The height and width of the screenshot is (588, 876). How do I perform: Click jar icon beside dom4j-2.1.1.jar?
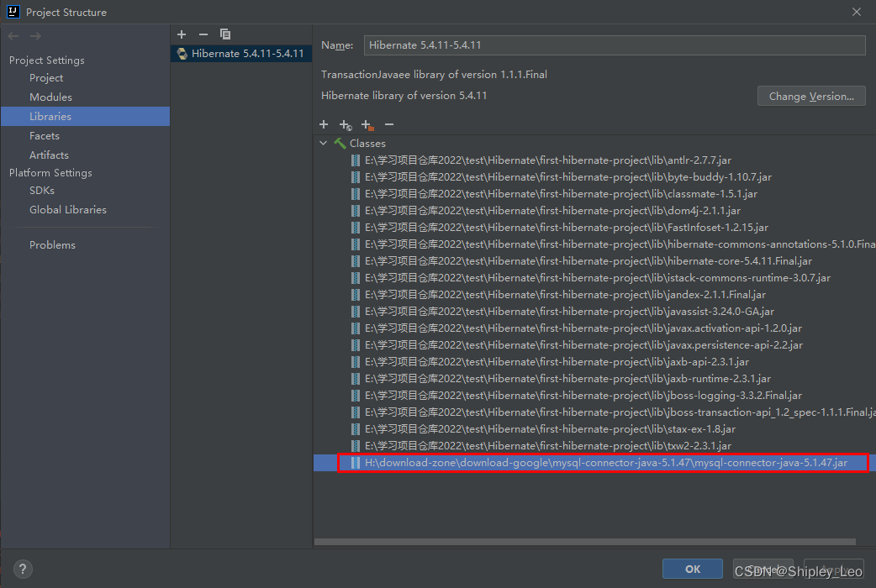point(356,211)
